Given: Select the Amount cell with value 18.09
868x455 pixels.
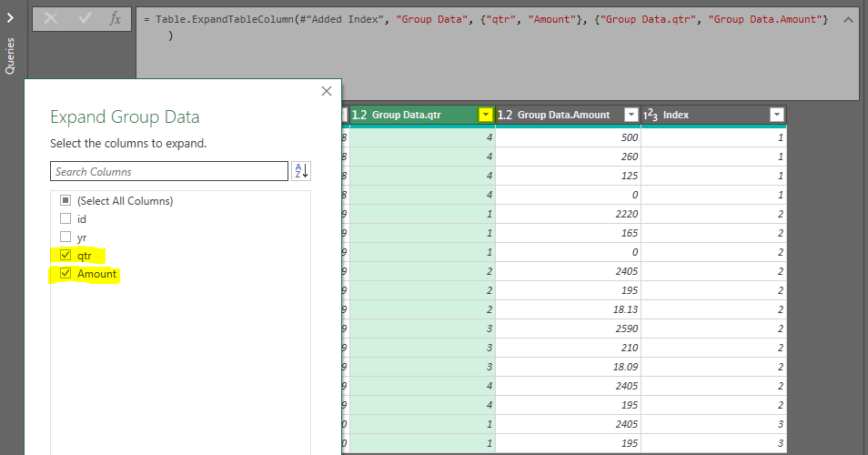Looking at the screenshot, I should click(x=568, y=367).
